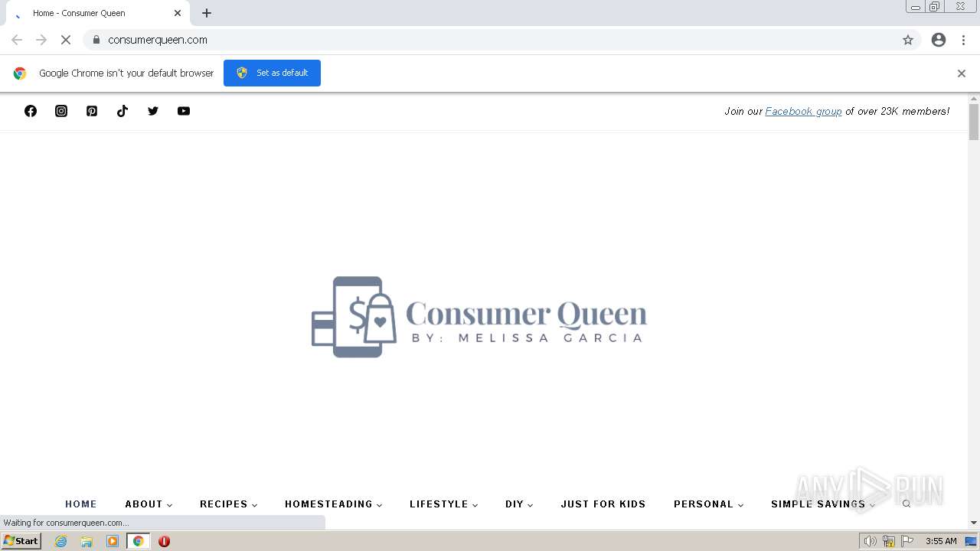
Task: Click the system clock 3:55 AM
Action: click(x=941, y=541)
